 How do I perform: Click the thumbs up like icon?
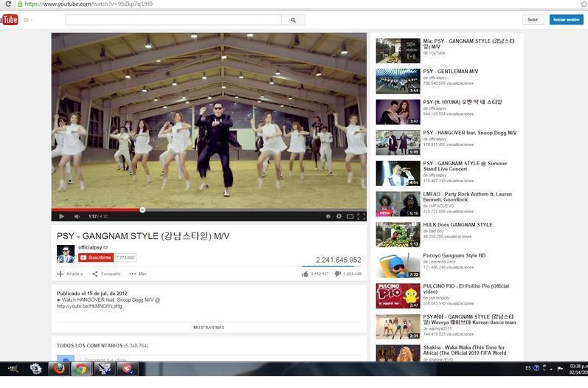point(305,274)
